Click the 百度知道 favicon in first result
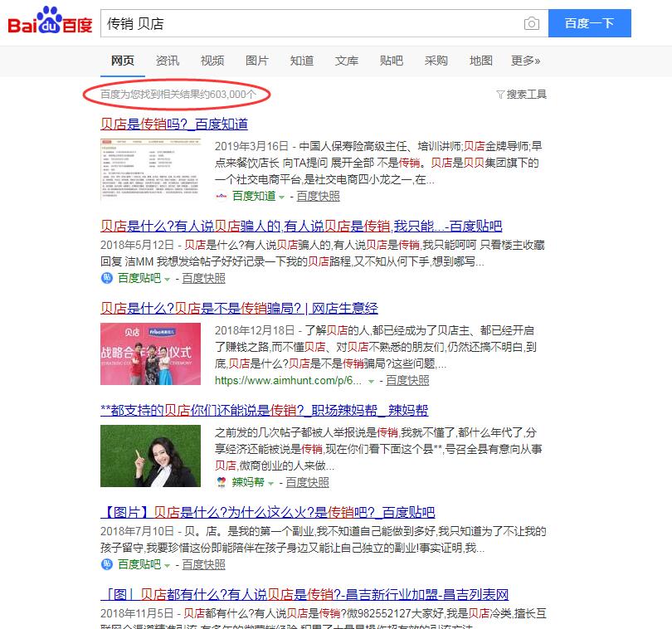 point(222,197)
